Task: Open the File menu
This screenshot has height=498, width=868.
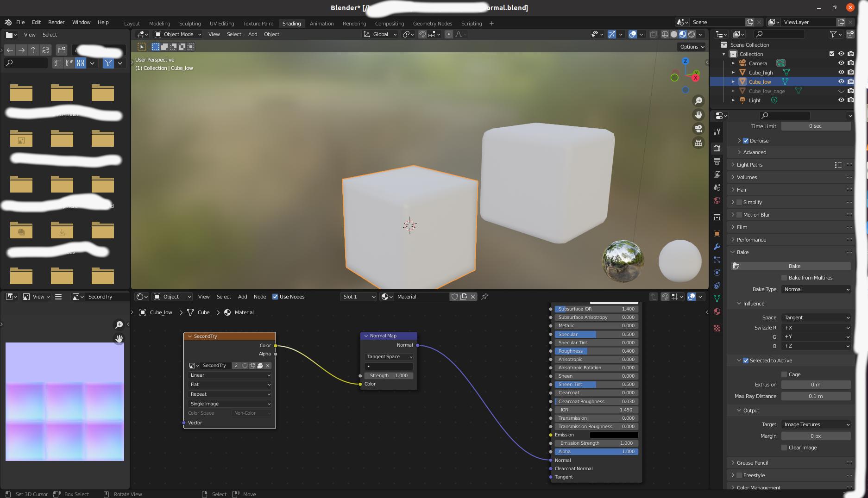Action: (20, 22)
